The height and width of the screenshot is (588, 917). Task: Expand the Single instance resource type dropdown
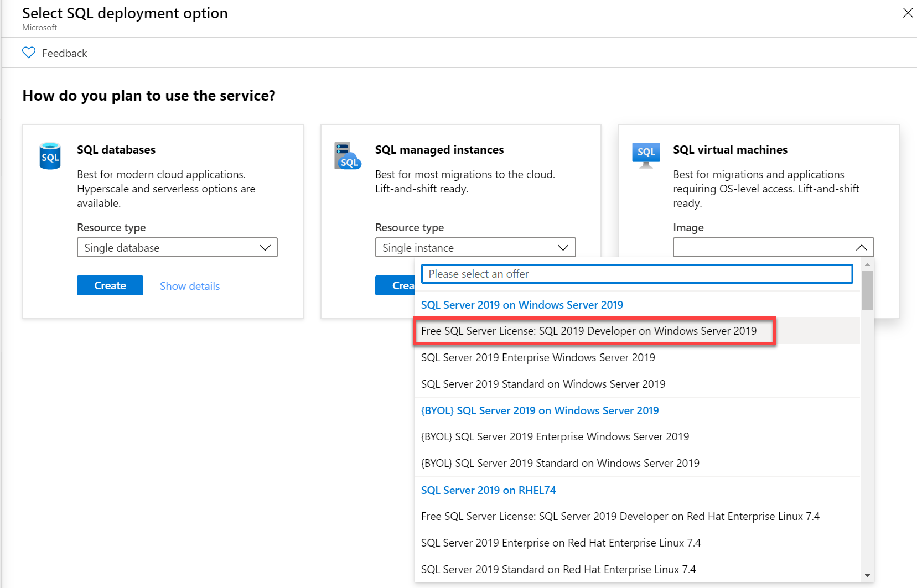pyautogui.click(x=475, y=247)
